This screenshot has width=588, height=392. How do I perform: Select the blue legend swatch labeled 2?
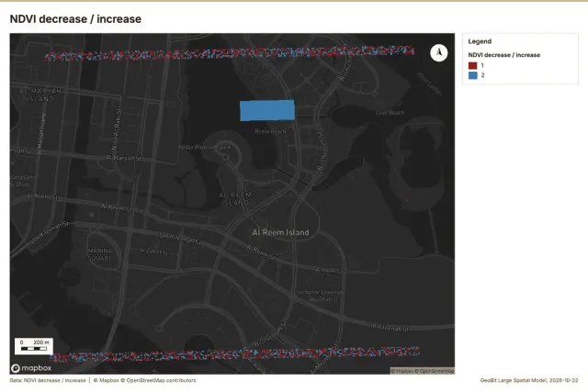[x=473, y=75]
